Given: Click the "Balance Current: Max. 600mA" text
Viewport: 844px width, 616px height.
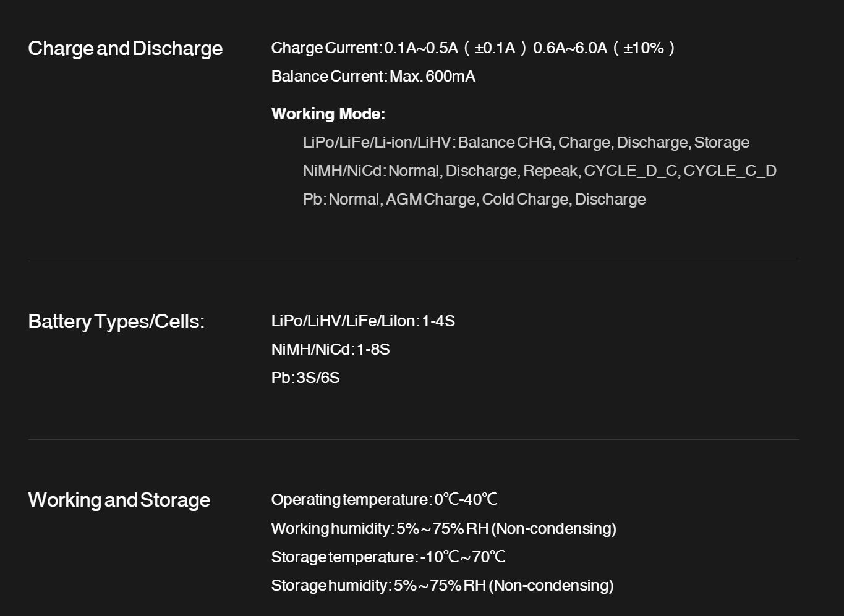Looking at the screenshot, I should point(373,77).
